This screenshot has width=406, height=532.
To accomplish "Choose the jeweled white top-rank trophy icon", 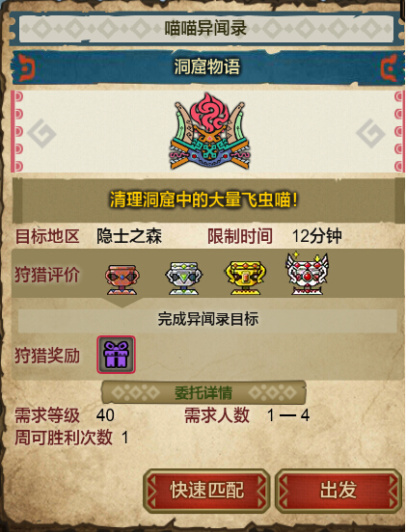I will 308,274.
